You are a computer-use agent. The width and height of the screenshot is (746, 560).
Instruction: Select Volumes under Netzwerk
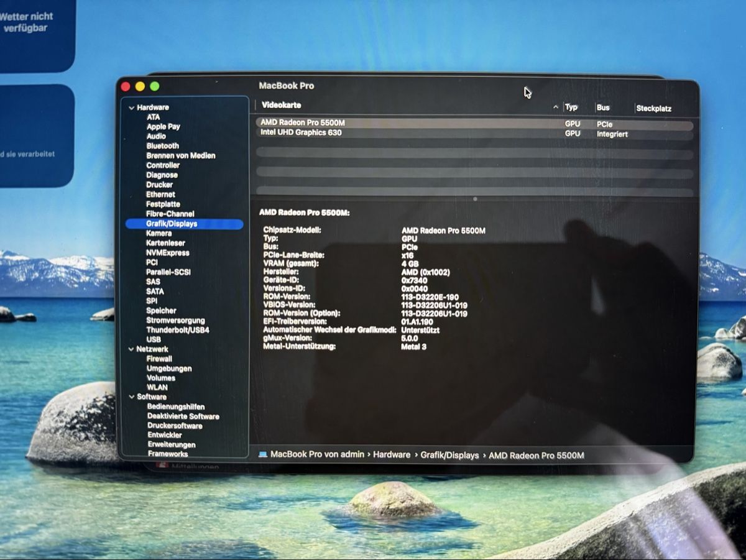point(161,378)
